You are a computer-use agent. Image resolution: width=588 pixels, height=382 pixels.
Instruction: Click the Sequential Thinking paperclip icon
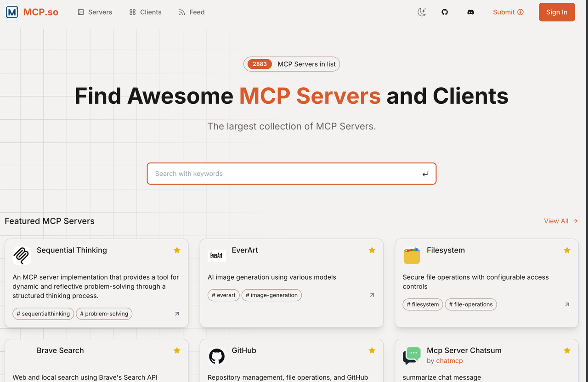click(22, 256)
